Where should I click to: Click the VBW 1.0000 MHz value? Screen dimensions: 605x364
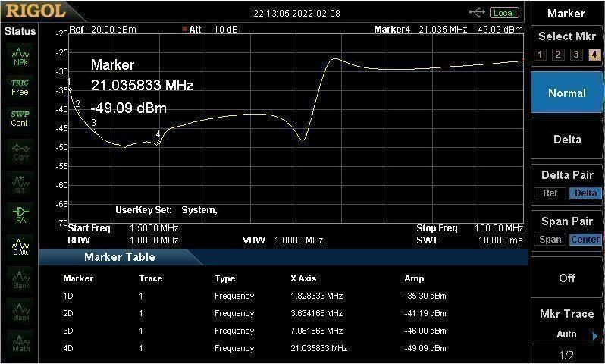click(299, 240)
